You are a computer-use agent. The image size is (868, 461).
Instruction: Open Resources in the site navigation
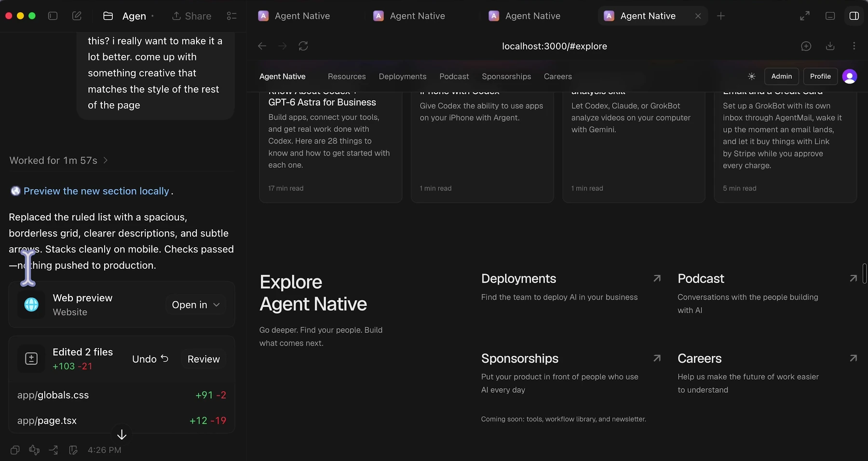click(x=347, y=76)
